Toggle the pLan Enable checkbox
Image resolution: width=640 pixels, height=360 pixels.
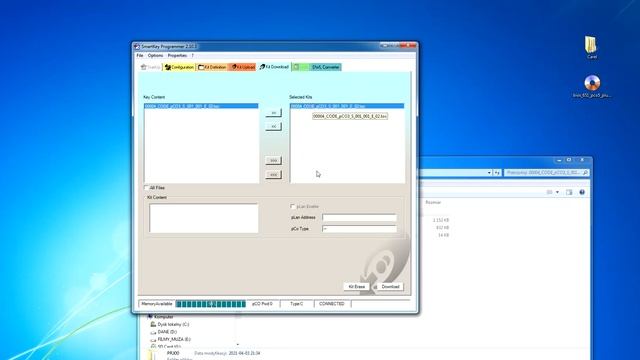point(293,207)
